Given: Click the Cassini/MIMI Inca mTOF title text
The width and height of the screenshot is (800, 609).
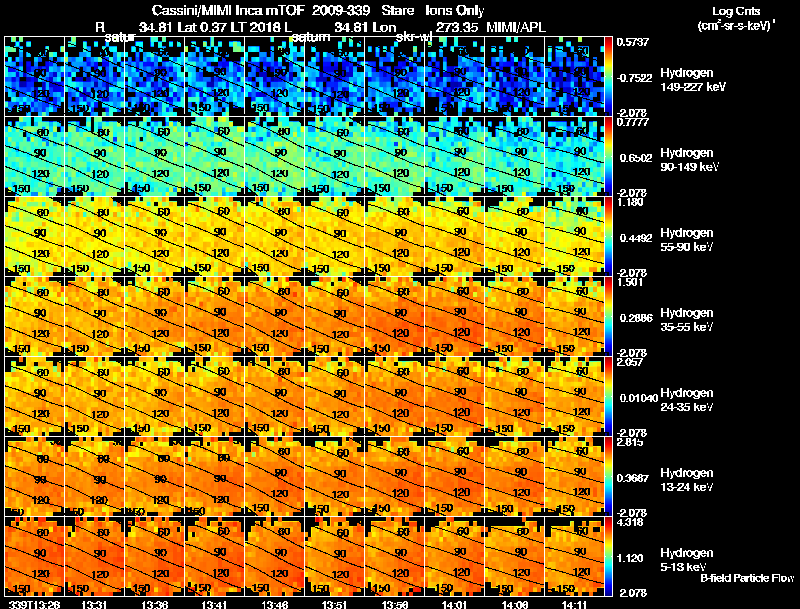Looking at the screenshot, I should [228, 10].
